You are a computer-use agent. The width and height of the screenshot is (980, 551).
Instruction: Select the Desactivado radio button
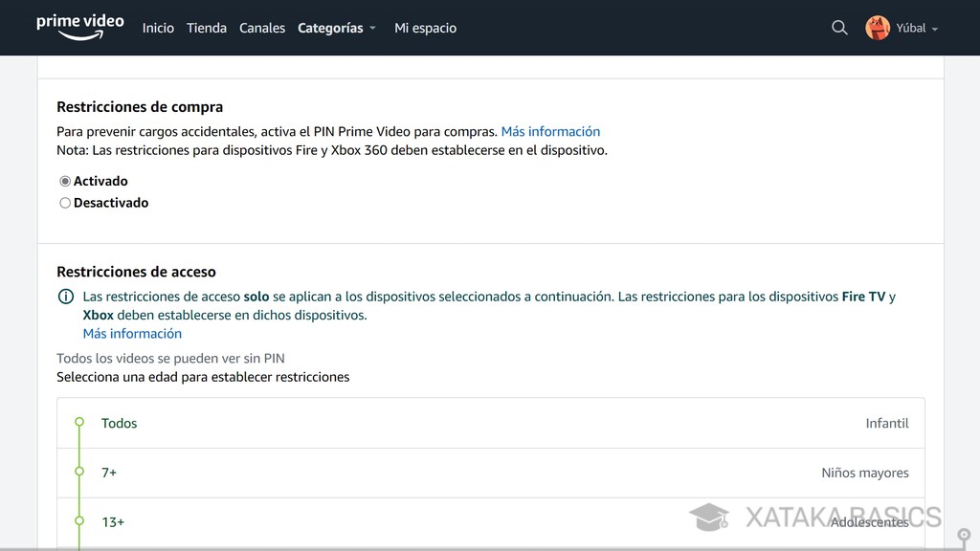[65, 203]
